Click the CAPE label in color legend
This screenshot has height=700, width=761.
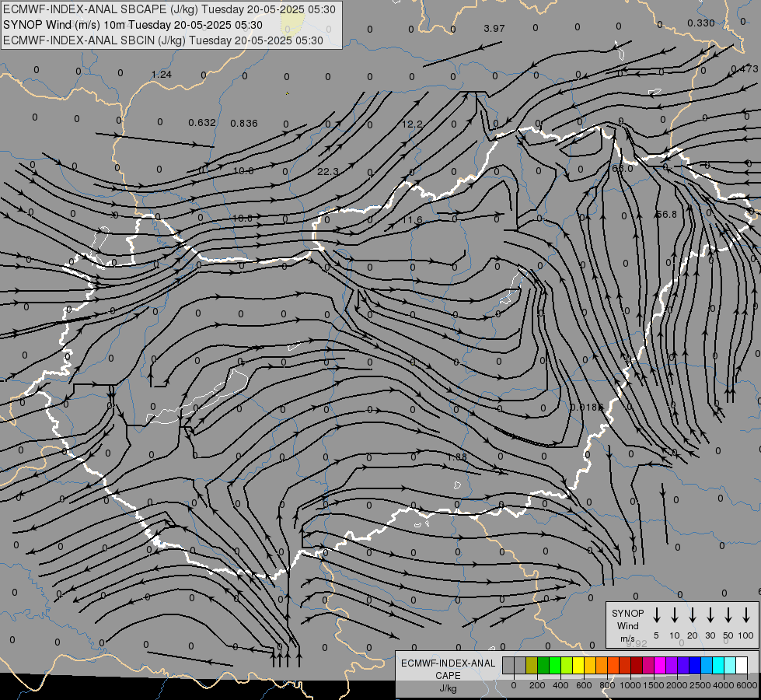[448, 676]
